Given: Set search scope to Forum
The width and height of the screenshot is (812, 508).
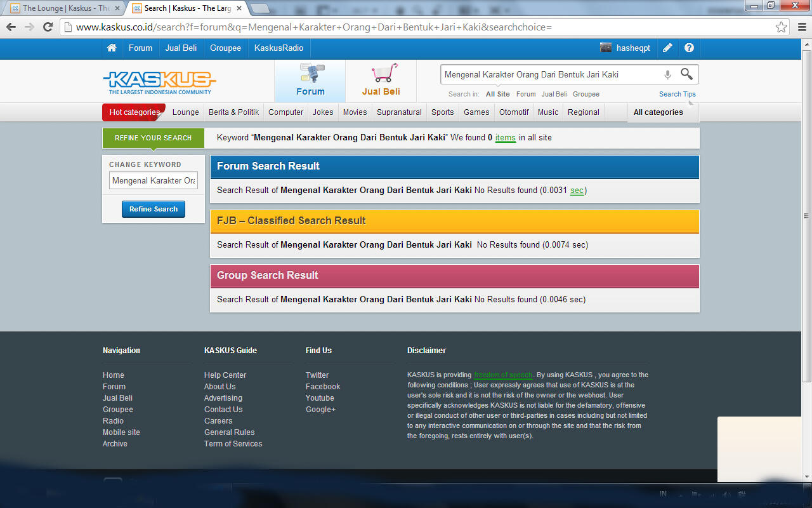Looking at the screenshot, I should [526, 94].
